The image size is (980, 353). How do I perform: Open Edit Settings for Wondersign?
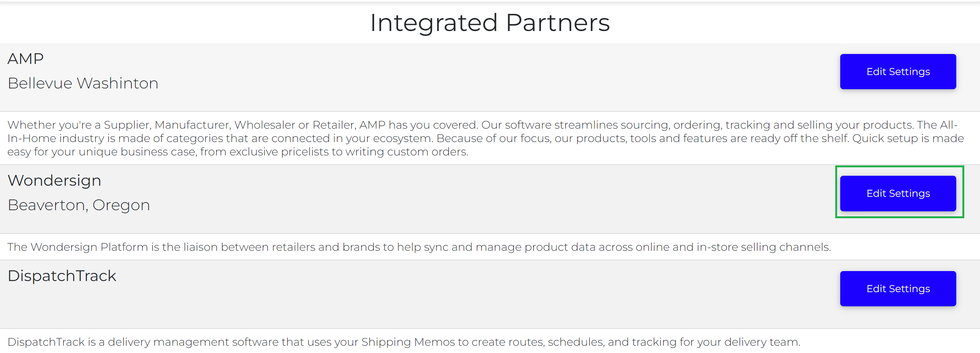point(898,193)
